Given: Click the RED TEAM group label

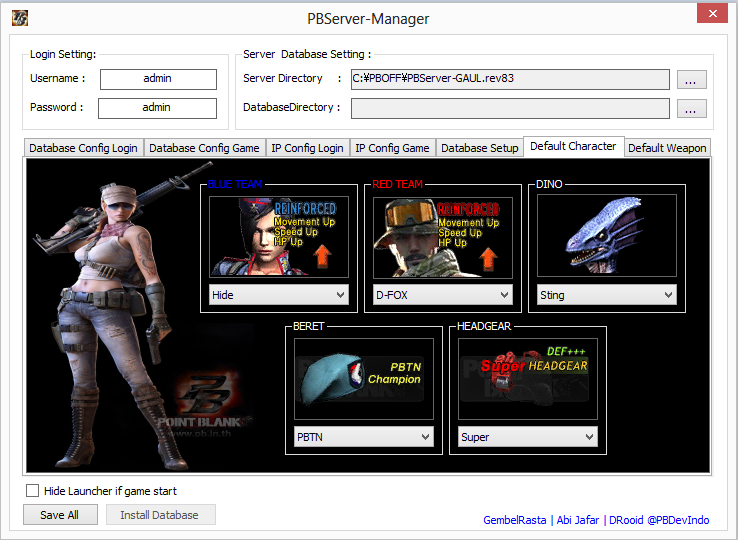Looking at the screenshot, I should tap(398, 184).
